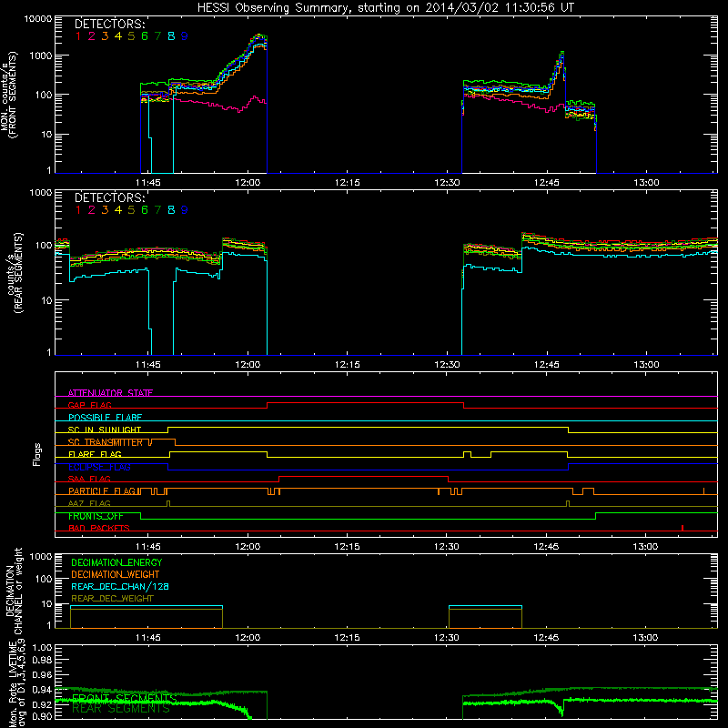Select blue detector number 9 in the rear segments legend
This screenshot has height=728, width=728.
185,210
